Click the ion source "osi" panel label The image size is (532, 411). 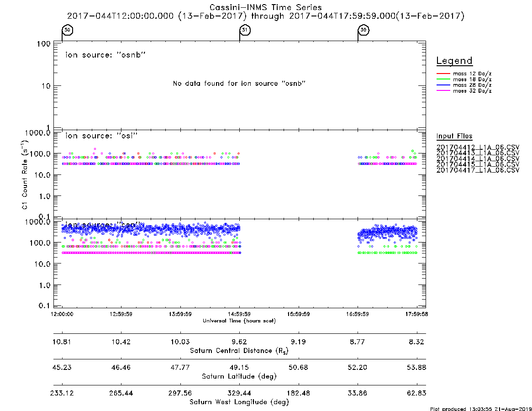101,136
